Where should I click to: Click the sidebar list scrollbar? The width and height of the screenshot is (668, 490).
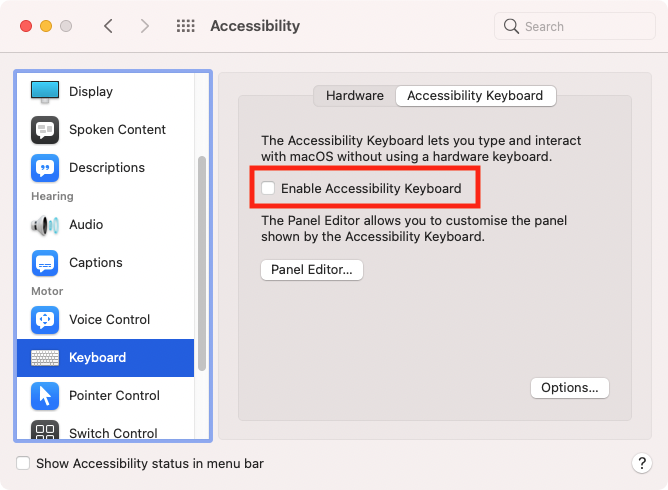[202, 263]
